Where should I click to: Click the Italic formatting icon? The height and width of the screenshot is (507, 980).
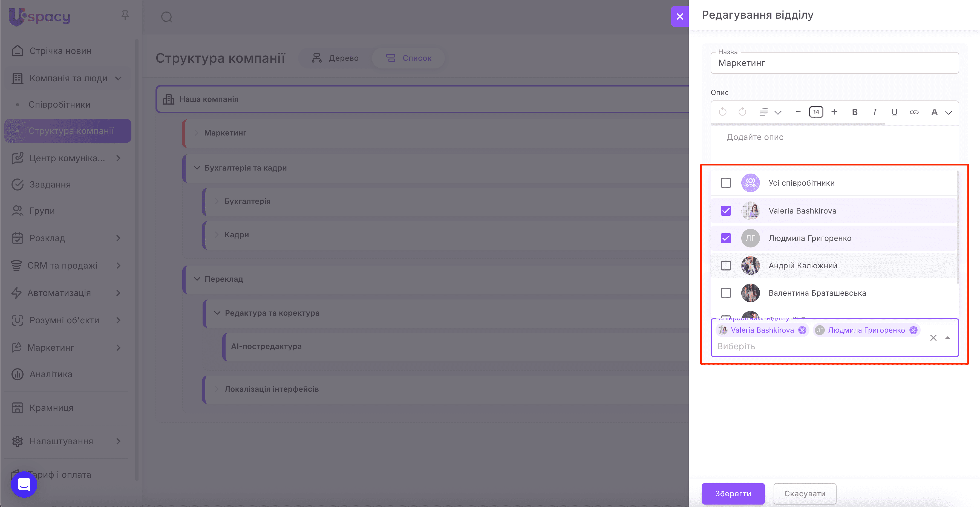point(875,112)
